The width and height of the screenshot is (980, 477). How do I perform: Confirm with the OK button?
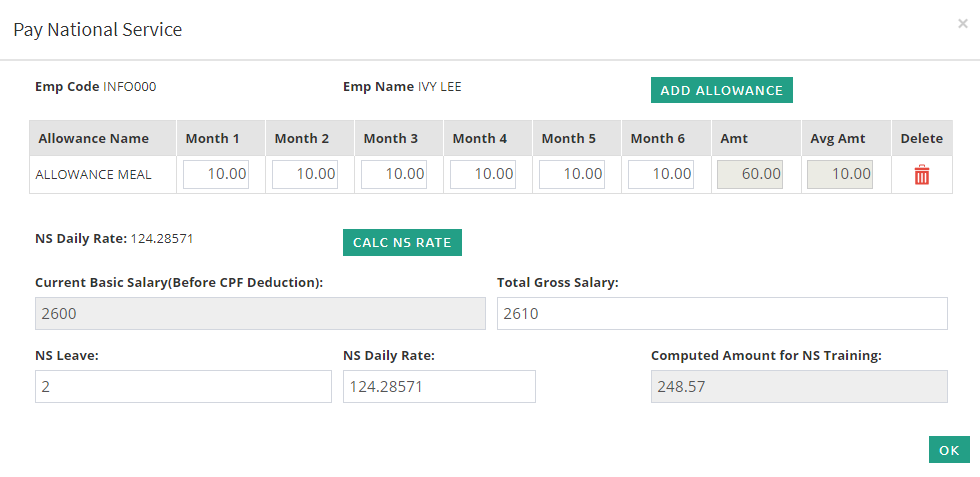(948, 450)
